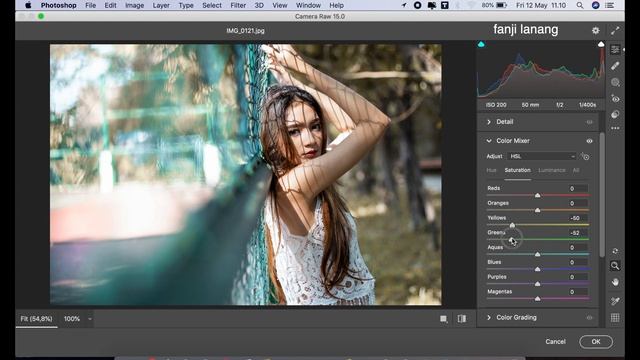
Task: Select the Healing bandage tool
Action: click(615, 66)
